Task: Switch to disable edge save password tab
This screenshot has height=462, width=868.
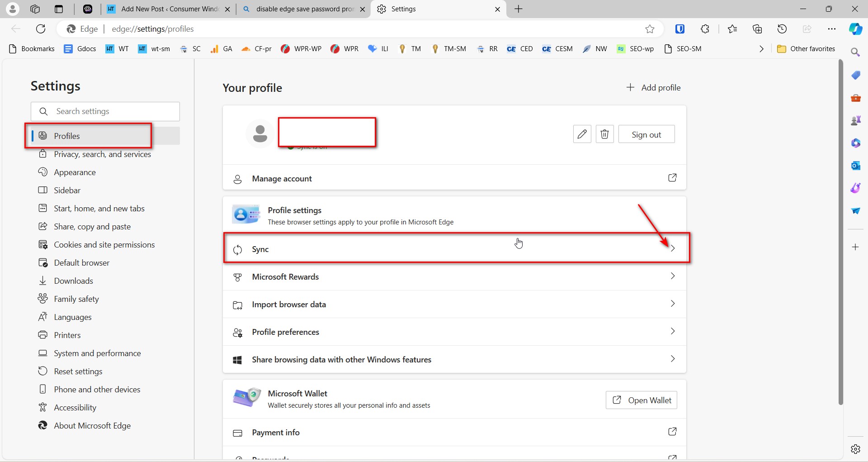Action: [304, 9]
